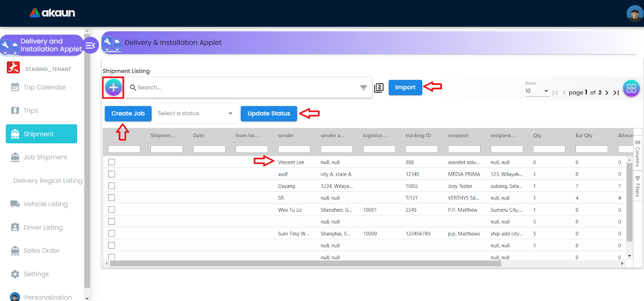
Task: Jump to the last page arrow
Action: tap(616, 93)
